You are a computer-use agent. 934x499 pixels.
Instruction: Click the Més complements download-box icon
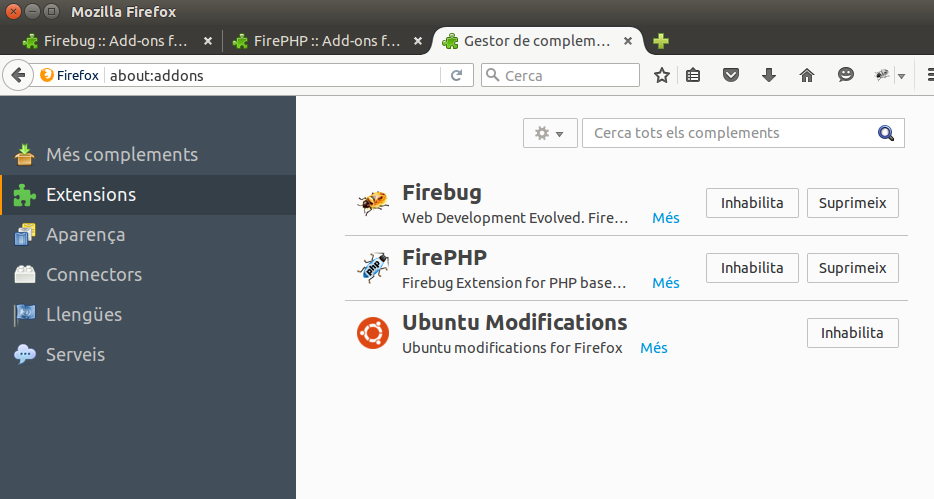pos(24,154)
